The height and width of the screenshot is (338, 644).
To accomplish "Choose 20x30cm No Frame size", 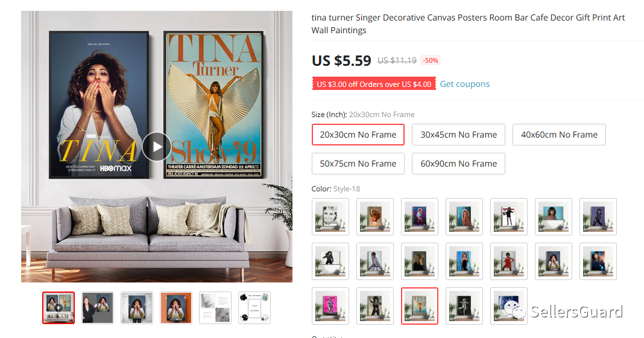I will (x=358, y=135).
